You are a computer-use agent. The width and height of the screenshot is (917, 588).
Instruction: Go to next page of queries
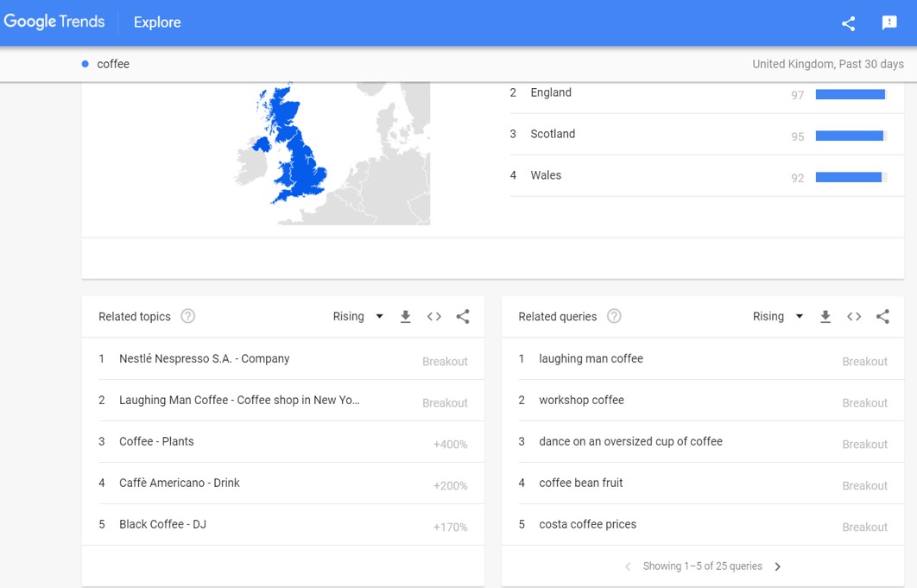click(x=778, y=566)
